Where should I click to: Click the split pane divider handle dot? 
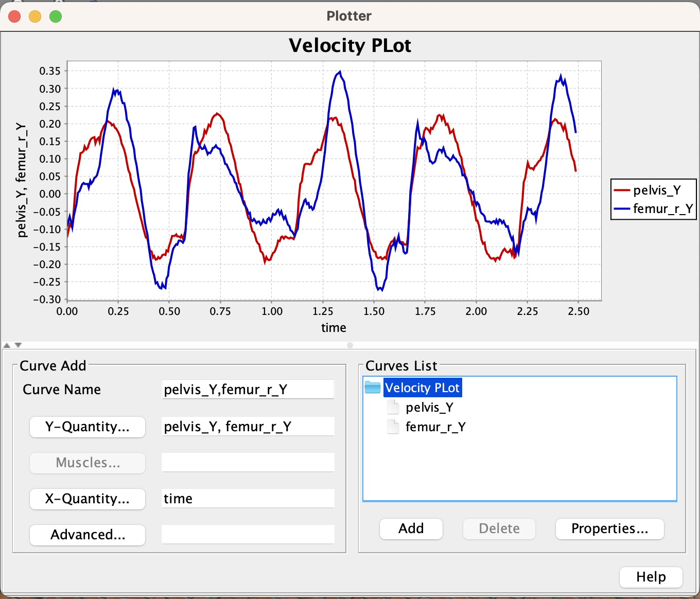tap(350, 345)
